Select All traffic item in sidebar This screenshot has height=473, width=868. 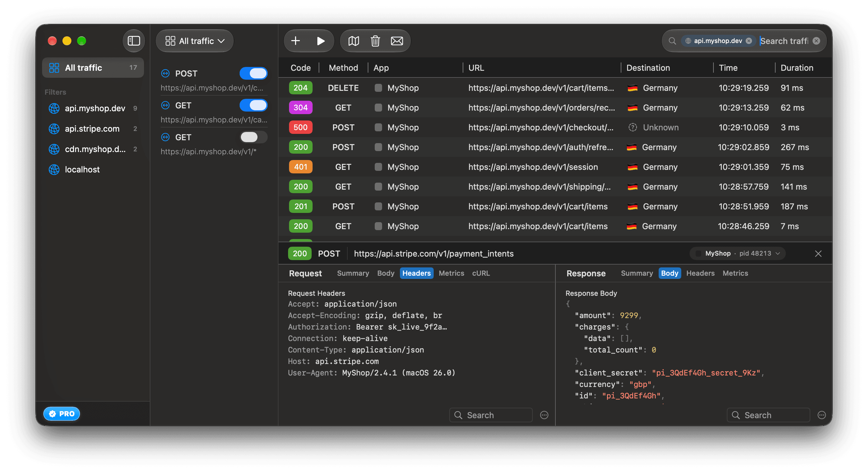click(x=93, y=68)
